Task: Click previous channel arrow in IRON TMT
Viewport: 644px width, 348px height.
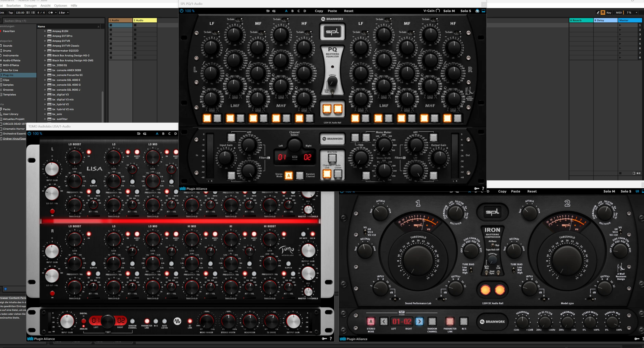Action: (384, 321)
